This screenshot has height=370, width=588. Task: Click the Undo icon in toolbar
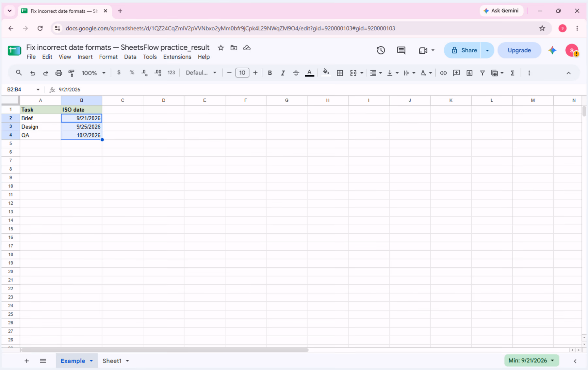pyautogui.click(x=33, y=73)
